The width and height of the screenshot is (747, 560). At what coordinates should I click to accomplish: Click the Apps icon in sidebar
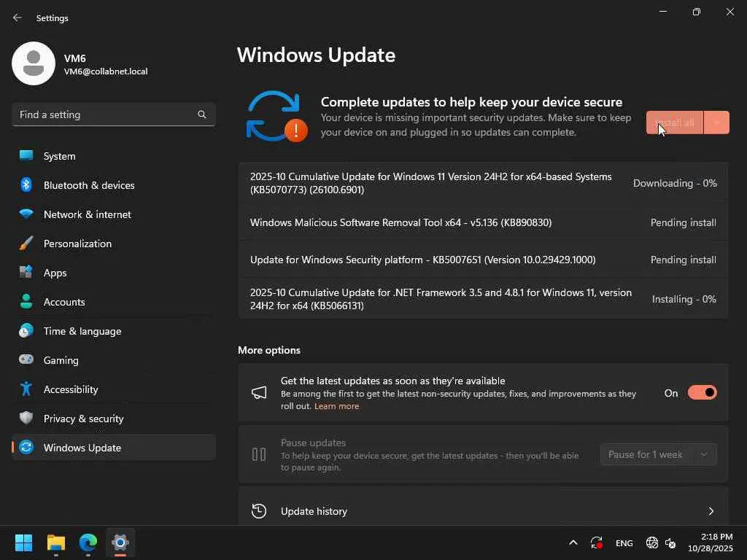tap(26, 272)
